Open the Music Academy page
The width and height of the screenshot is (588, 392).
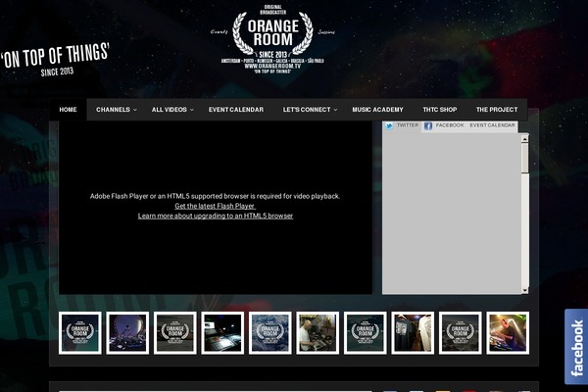(377, 110)
